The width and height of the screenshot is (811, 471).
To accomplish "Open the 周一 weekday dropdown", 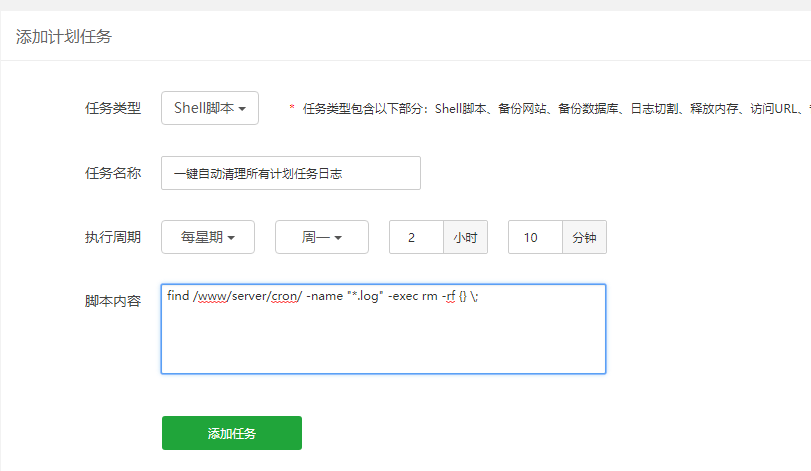I will tap(321, 237).
